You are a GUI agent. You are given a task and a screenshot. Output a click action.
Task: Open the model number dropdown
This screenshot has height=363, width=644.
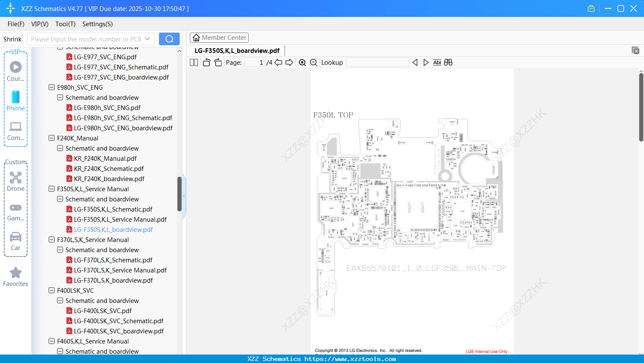point(148,39)
